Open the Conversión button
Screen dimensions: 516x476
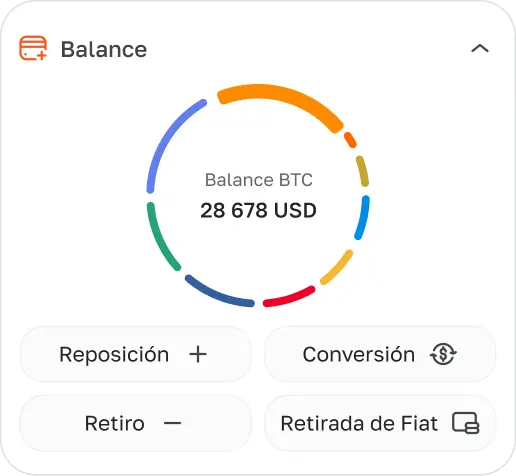click(380, 354)
